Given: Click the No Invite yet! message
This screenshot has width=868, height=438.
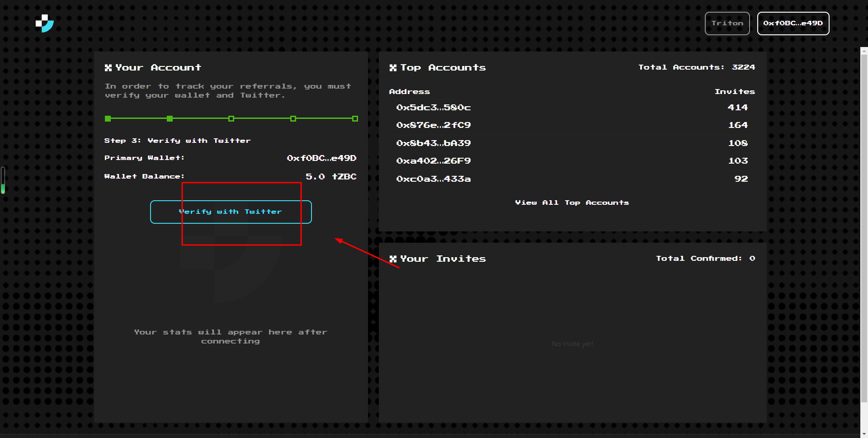Looking at the screenshot, I should coord(572,344).
